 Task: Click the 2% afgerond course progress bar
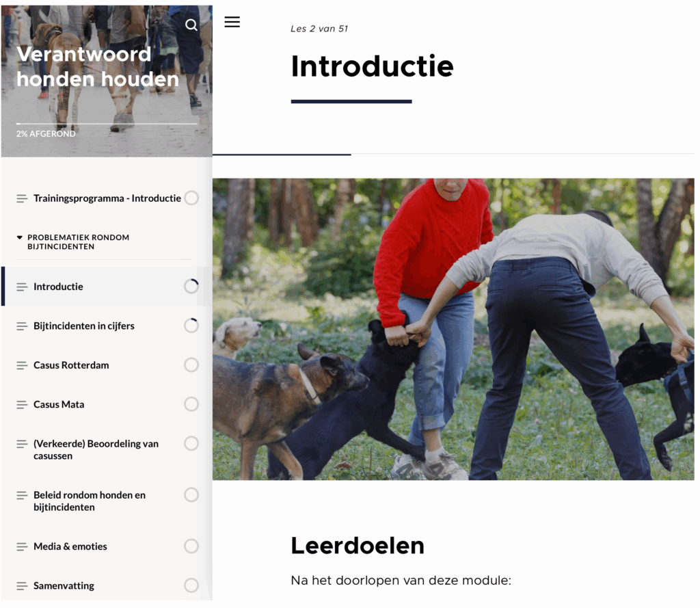pos(107,124)
